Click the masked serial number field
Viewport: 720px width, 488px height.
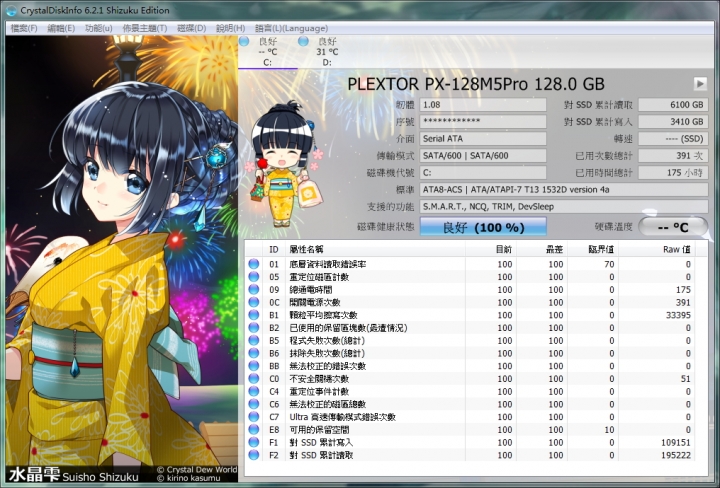click(x=483, y=122)
